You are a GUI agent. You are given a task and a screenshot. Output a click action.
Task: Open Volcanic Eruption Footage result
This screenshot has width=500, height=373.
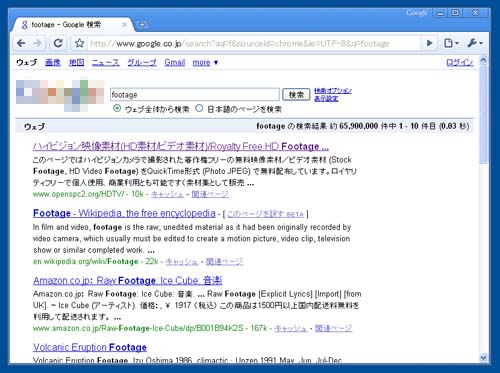pyautogui.click(x=90, y=347)
